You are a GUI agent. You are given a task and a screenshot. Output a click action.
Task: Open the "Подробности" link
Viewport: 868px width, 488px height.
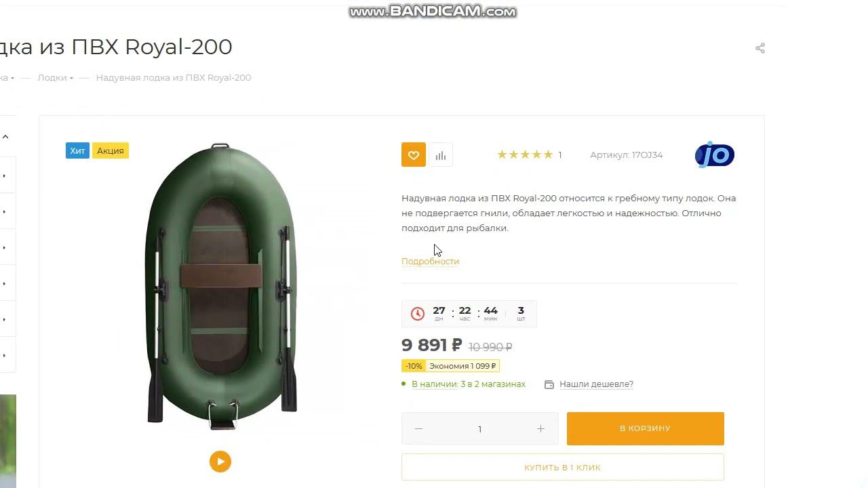(430, 262)
